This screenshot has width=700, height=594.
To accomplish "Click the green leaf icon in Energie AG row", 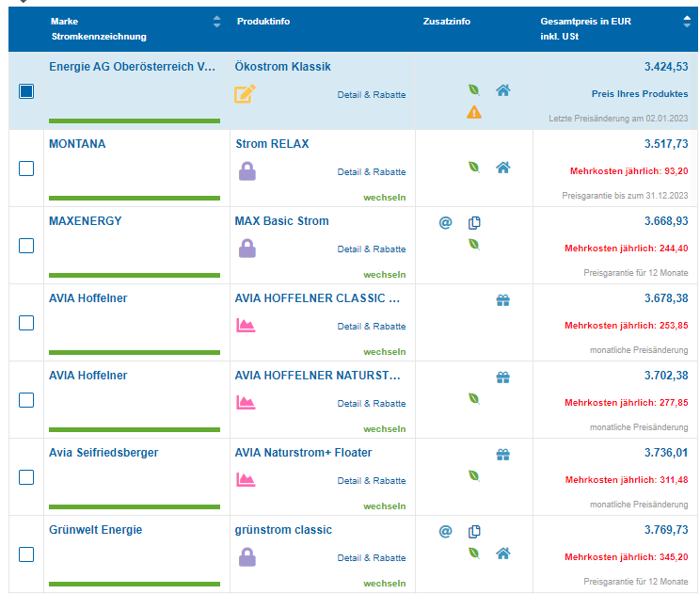I will (x=474, y=90).
